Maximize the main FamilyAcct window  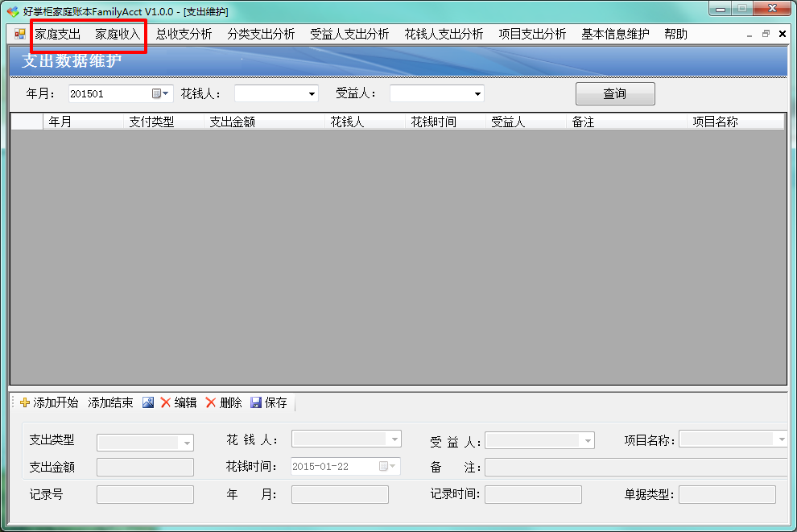tap(742, 9)
